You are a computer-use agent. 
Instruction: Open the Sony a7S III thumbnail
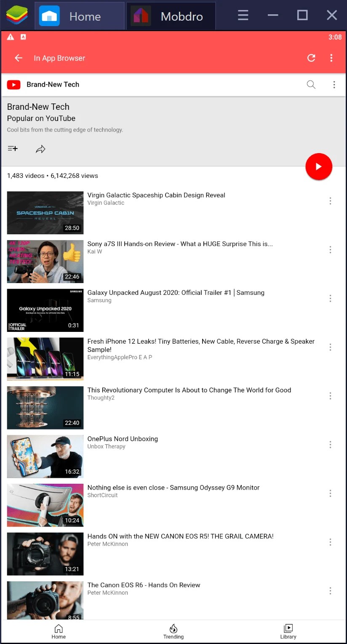click(45, 262)
